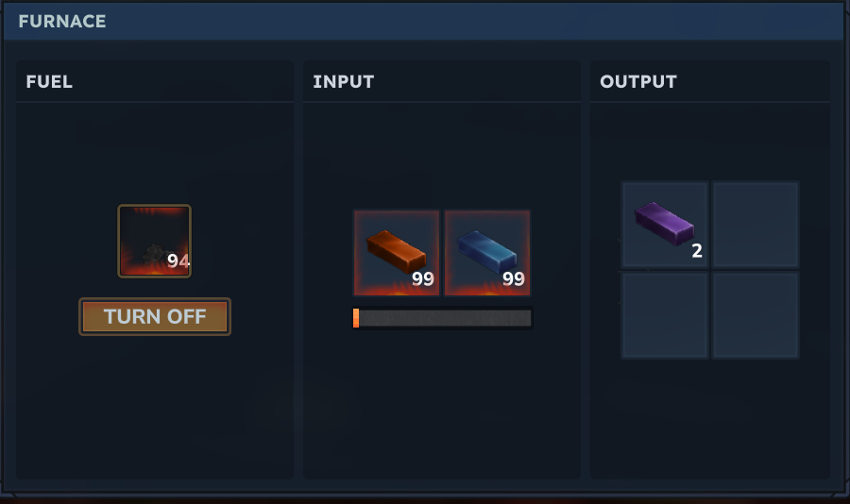The width and height of the screenshot is (850, 504).
Task: Click the smelting progress bar
Action: [x=442, y=318]
